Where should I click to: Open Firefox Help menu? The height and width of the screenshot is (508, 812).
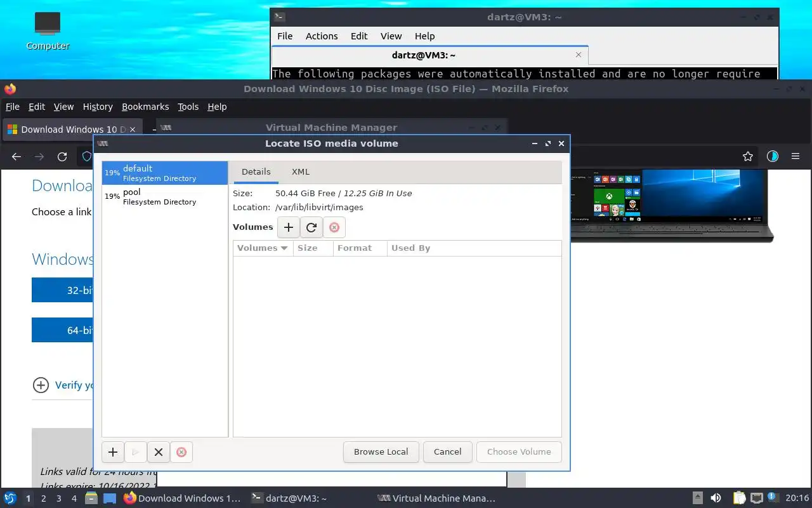(x=217, y=107)
